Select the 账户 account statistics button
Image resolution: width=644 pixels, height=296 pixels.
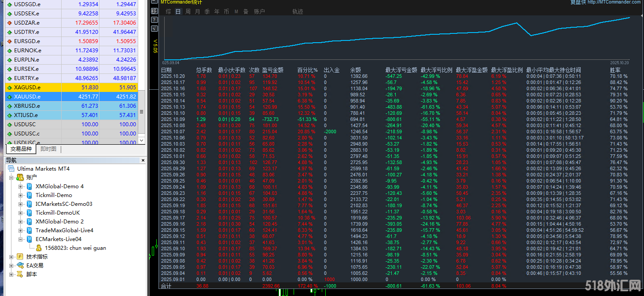259,11
